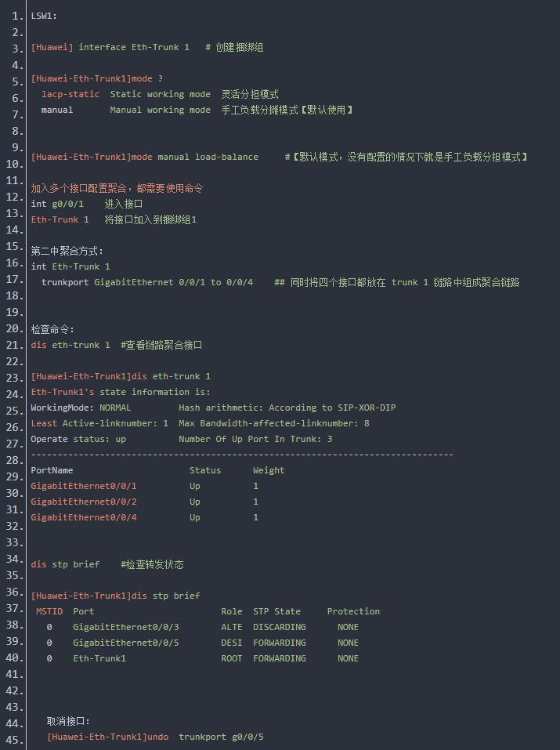Click 'mode manual load-balance' command

194,157
